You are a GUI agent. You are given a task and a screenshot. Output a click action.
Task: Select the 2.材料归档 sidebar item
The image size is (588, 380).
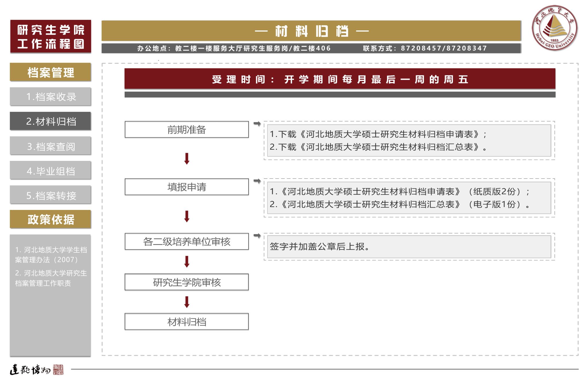pyautogui.click(x=51, y=121)
